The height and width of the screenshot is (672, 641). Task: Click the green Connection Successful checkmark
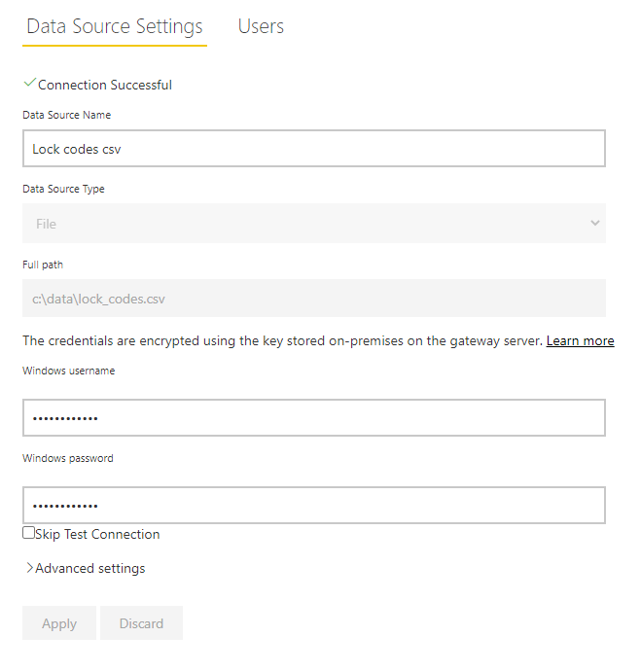pos(29,84)
